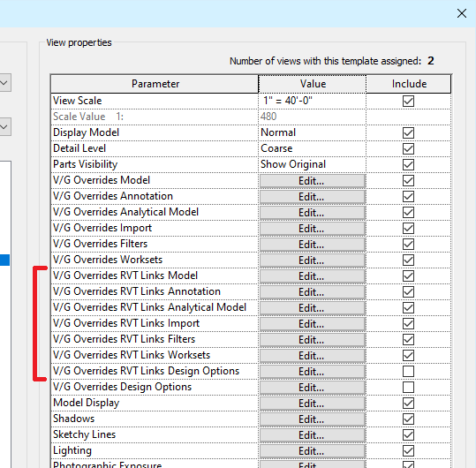
Task: Click the View Scale value field
Action: (312, 101)
